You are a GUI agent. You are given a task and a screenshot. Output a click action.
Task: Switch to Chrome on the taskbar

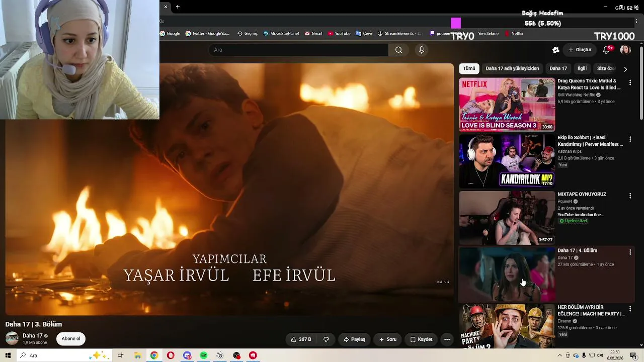click(154, 355)
